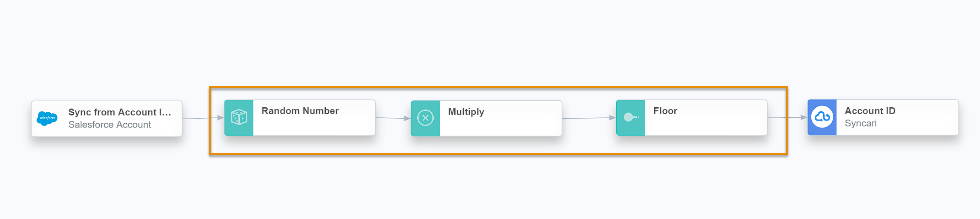The image size is (980, 219).
Task: Click the Syncari cloud sync icon
Action: click(822, 117)
